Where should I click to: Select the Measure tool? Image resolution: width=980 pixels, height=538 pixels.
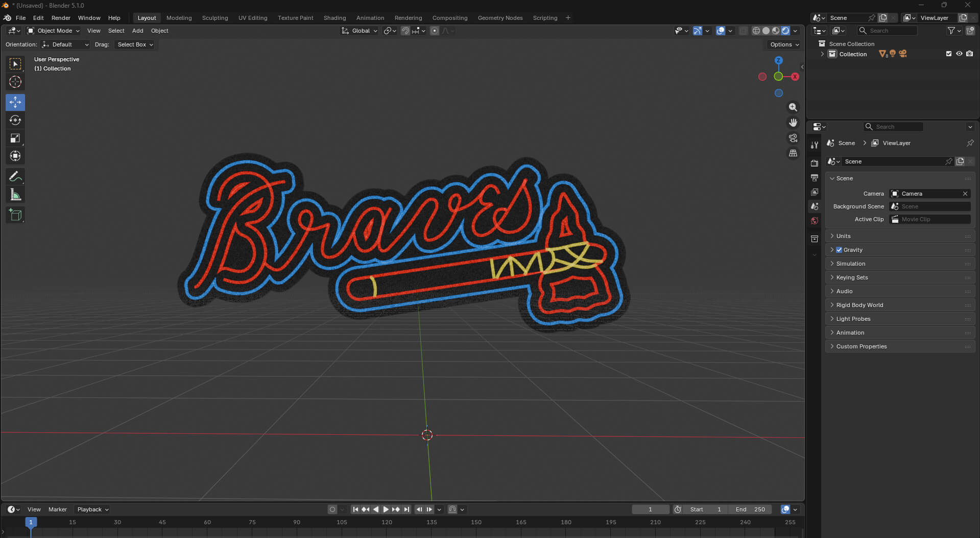point(15,195)
